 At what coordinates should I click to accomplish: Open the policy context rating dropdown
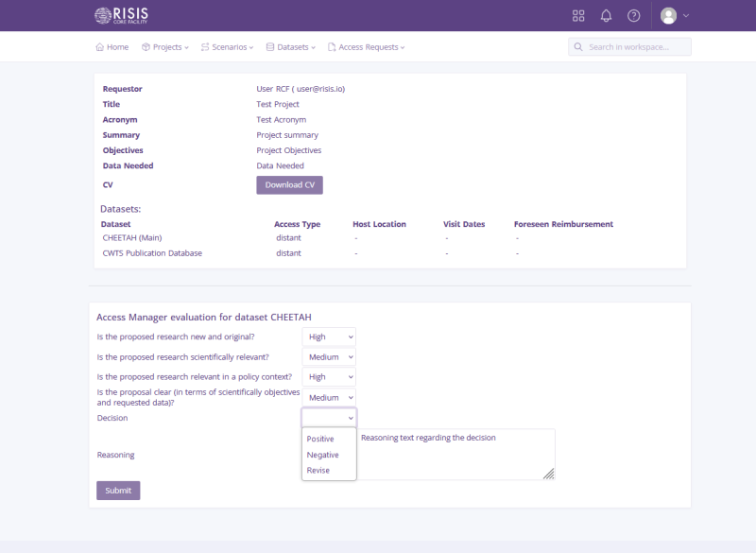(329, 377)
